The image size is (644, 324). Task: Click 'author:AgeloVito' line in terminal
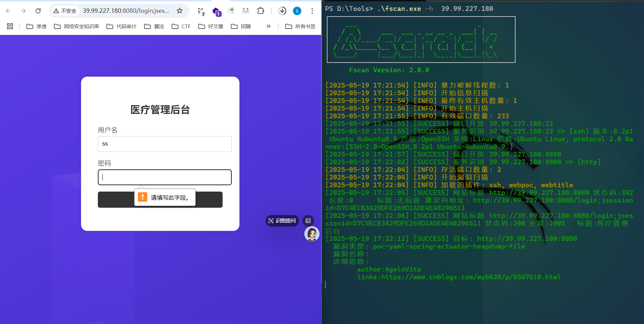[389, 269]
